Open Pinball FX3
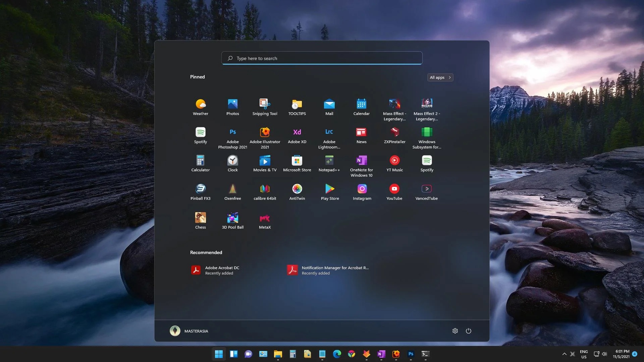Viewport: 644px width, 362px height. click(x=201, y=192)
